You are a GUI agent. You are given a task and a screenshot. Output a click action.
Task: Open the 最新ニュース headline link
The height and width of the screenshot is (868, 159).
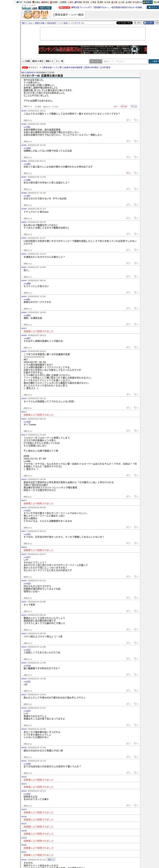(107, 7)
